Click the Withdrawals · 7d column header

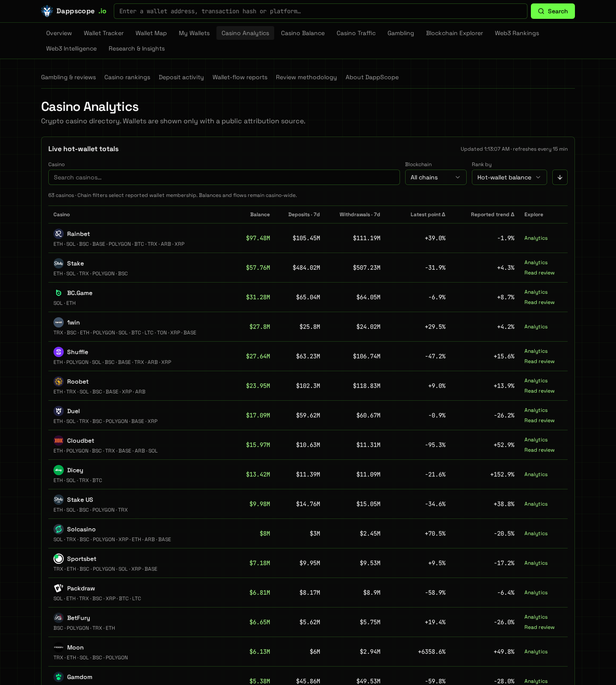pos(360,214)
